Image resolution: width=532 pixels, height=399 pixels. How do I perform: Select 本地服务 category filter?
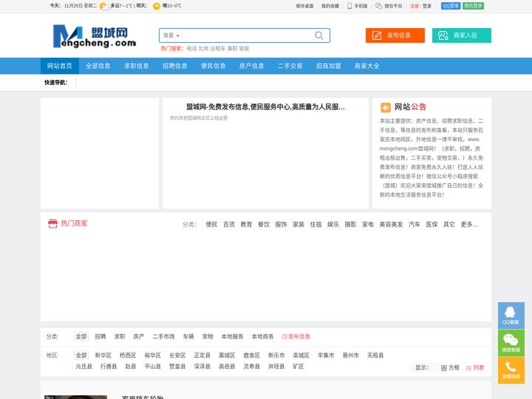point(232,337)
